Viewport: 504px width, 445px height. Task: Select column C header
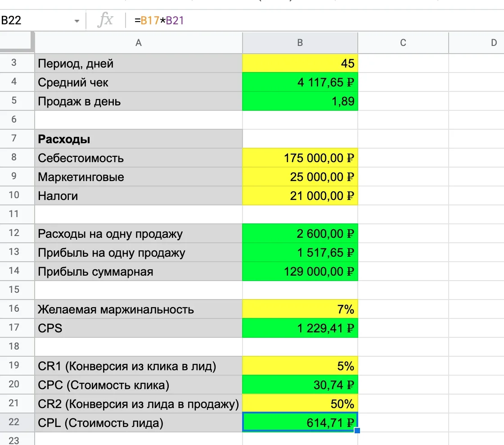[x=403, y=43]
